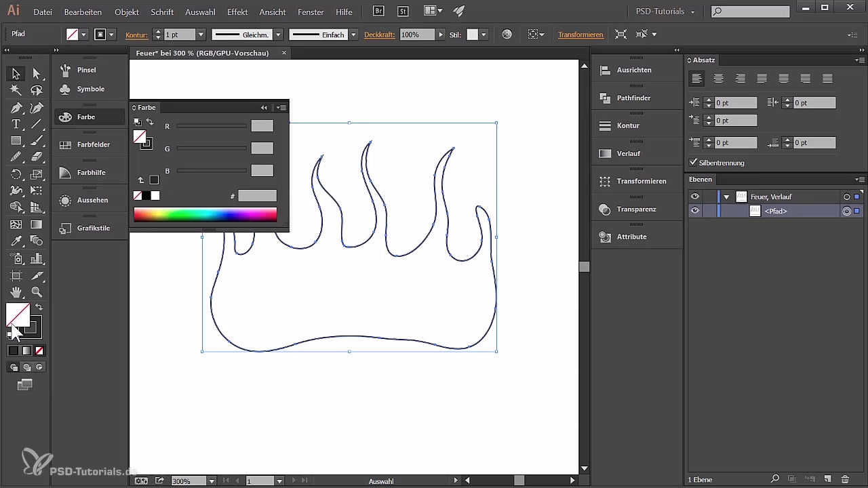
Task: Open the Pinsel brushes panel
Action: [x=86, y=70]
